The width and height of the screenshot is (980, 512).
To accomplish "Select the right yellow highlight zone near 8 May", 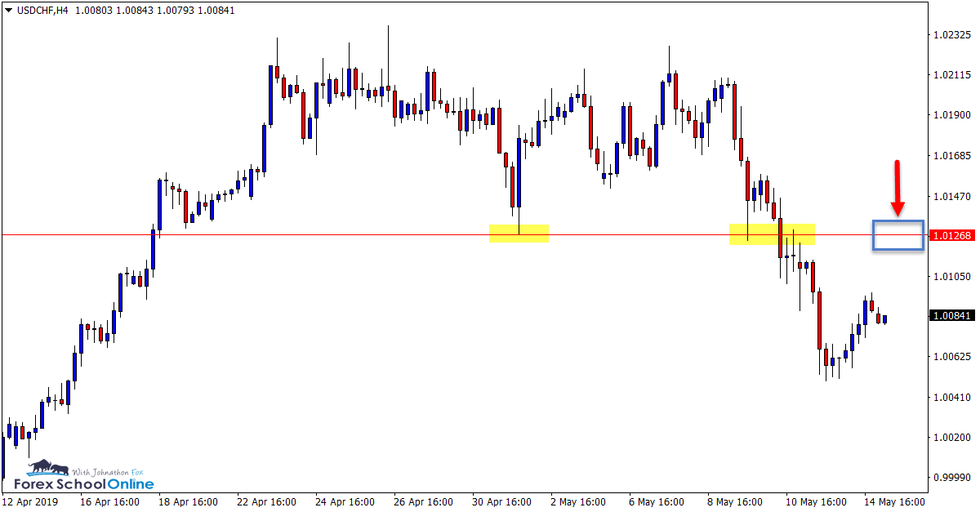I will [x=772, y=234].
